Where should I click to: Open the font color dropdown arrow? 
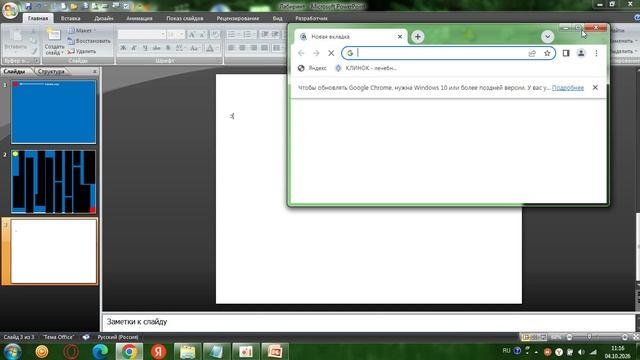coord(218,48)
